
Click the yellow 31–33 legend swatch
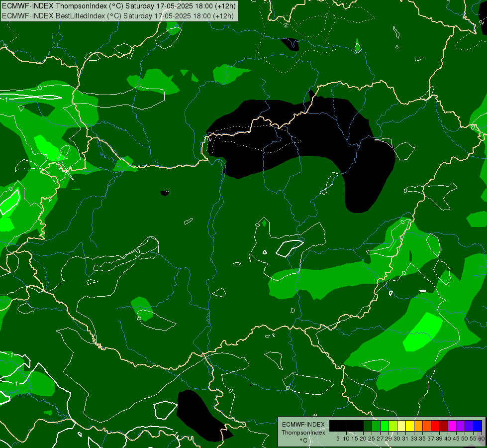click(x=410, y=426)
